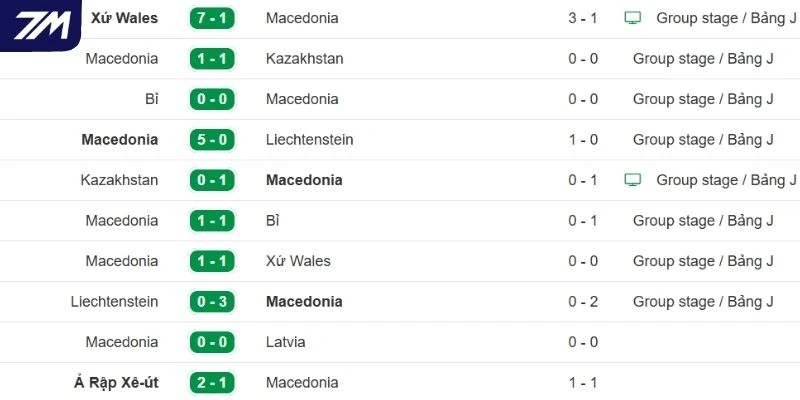The height and width of the screenshot is (400, 800).
Task: Click the 0 - 3 score badge
Action: pyautogui.click(x=212, y=301)
